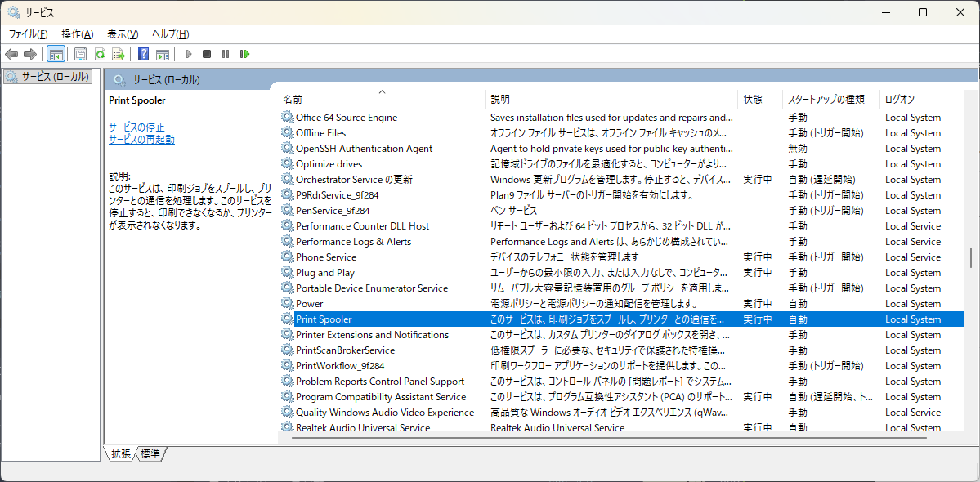Sort by the スタートアップの種類 column header
This screenshot has height=482, width=980.
pos(826,99)
